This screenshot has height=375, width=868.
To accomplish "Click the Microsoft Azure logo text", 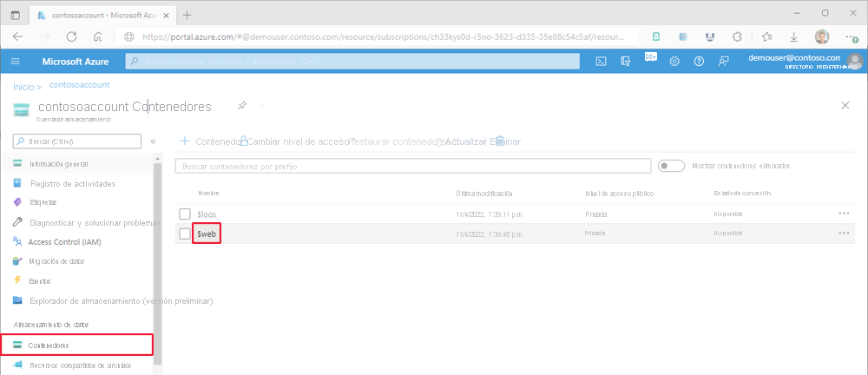I will (x=76, y=62).
